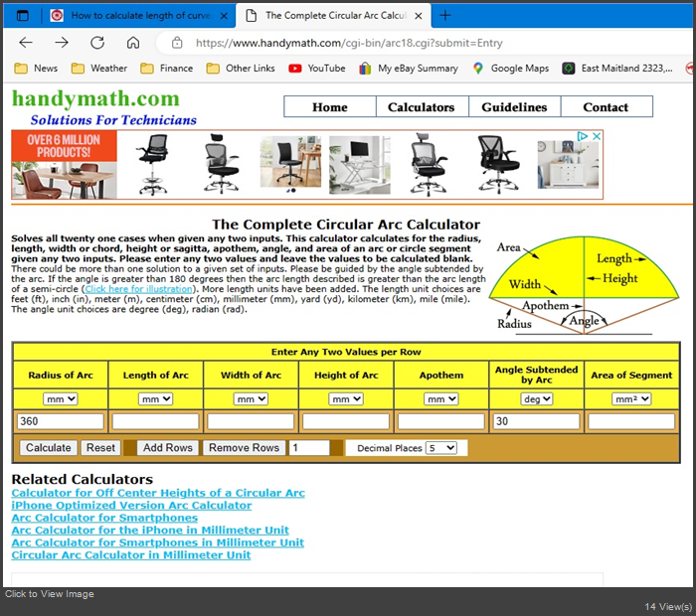This screenshot has width=696, height=616.
Task: Open the Calculators menu item
Action: (422, 107)
